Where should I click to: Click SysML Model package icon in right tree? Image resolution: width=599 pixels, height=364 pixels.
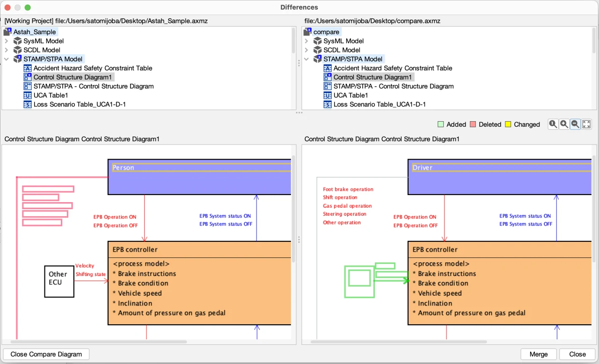317,41
